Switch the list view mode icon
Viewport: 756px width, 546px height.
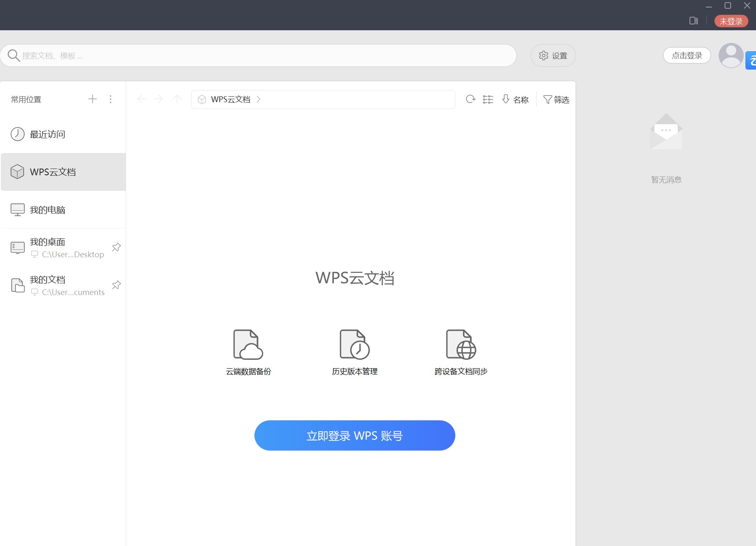[x=488, y=99]
